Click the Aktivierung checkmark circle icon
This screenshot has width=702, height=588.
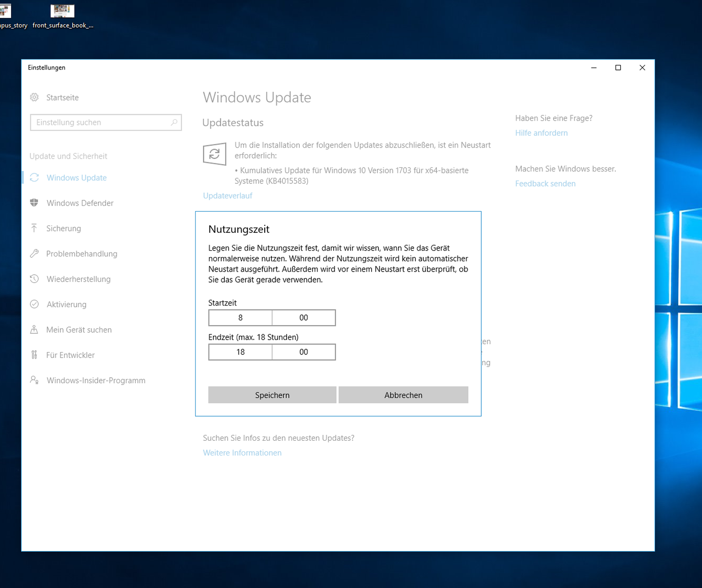tap(34, 304)
